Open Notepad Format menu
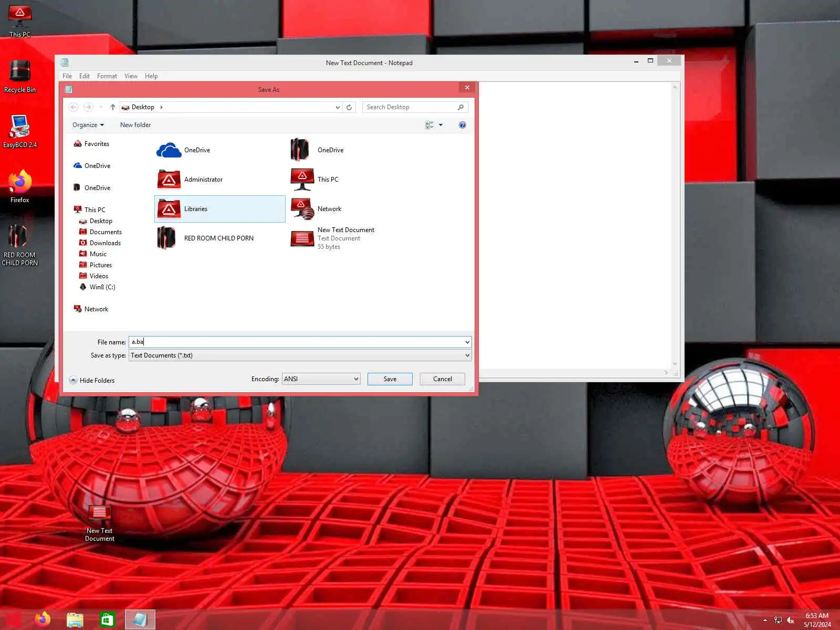 click(107, 76)
